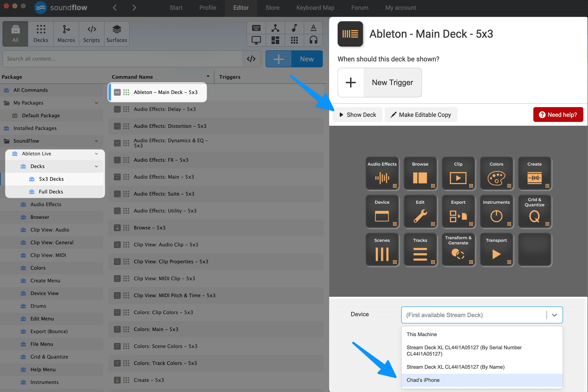Open the Edit wrench deck button
Screen dimensions: 588x392
(420, 211)
